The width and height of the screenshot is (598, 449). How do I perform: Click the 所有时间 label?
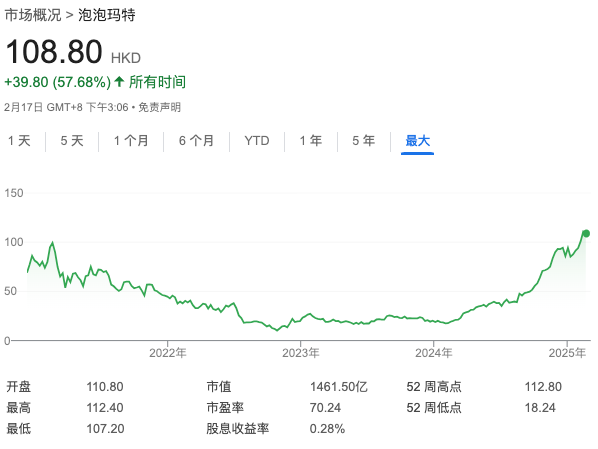pyautogui.click(x=157, y=82)
